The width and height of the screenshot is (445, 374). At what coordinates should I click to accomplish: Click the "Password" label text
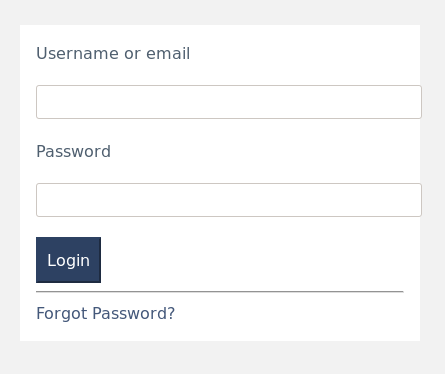click(x=73, y=151)
